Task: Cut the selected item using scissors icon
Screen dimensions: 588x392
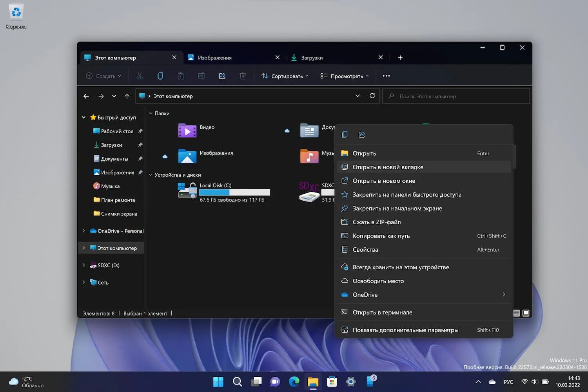Action: pyautogui.click(x=140, y=76)
